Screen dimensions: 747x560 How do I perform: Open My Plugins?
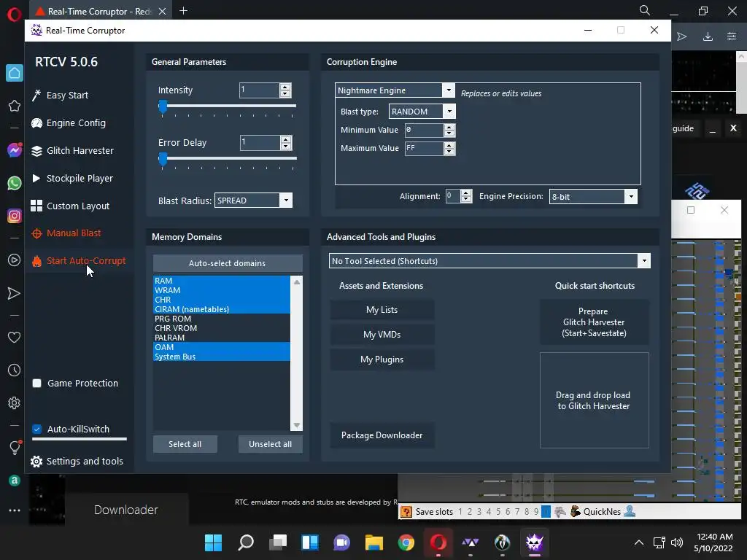(382, 359)
